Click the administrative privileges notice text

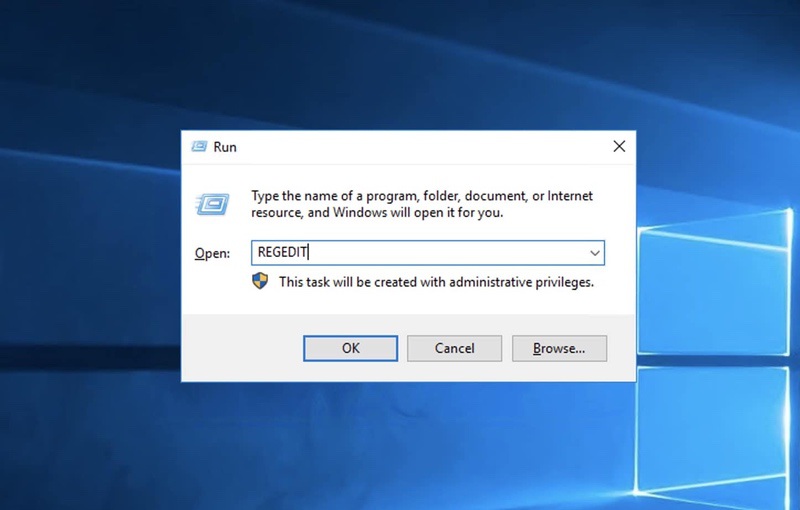tap(436, 282)
